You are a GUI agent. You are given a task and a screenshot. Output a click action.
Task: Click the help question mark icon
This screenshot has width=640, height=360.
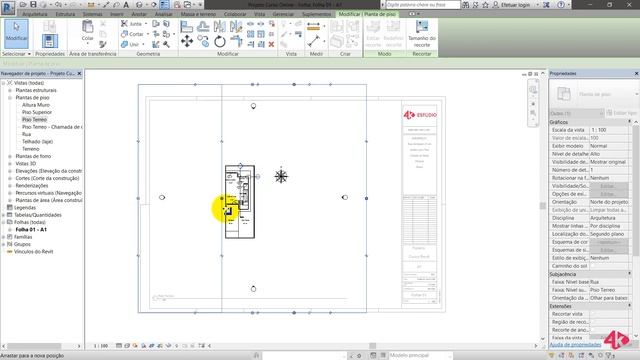click(x=561, y=5)
